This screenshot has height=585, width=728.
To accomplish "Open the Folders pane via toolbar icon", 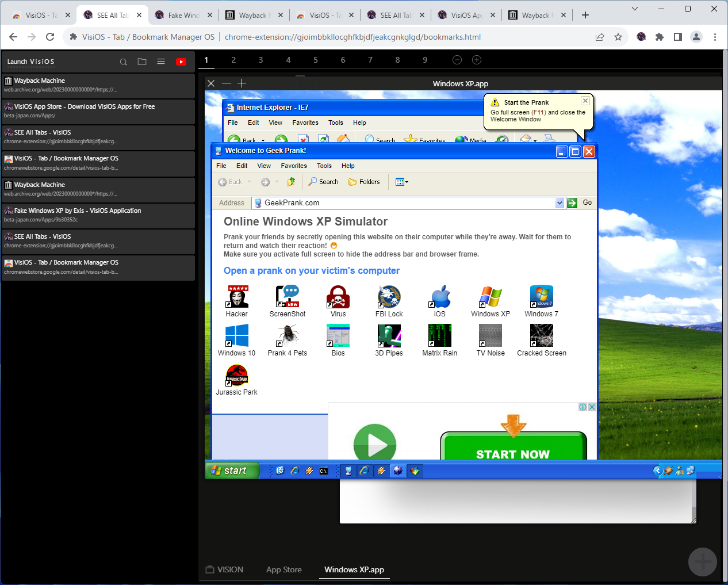I will (x=364, y=182).
